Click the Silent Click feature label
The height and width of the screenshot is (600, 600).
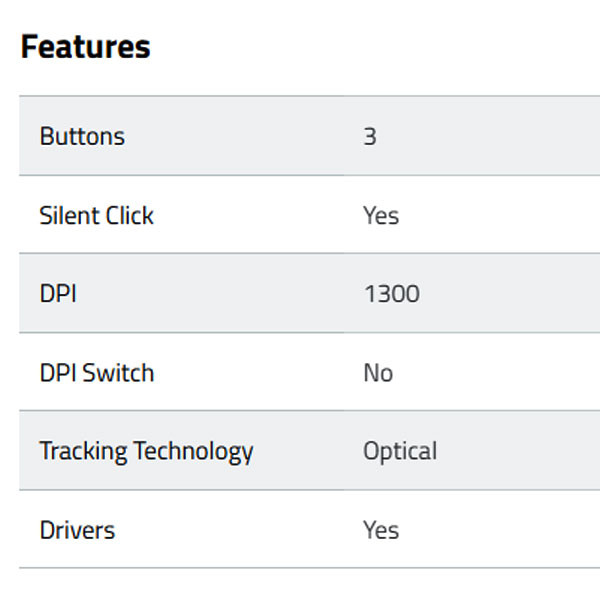tap(96, 215)
